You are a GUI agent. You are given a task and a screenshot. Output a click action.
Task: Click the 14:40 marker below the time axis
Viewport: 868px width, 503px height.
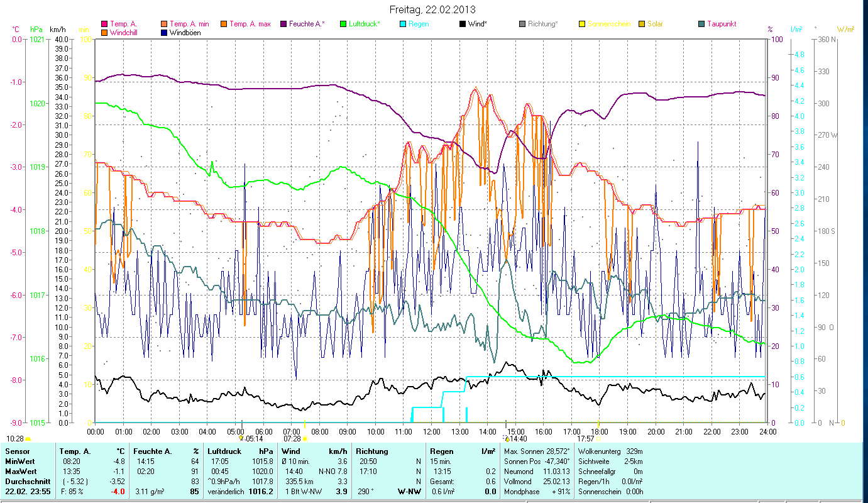[518, 438]
